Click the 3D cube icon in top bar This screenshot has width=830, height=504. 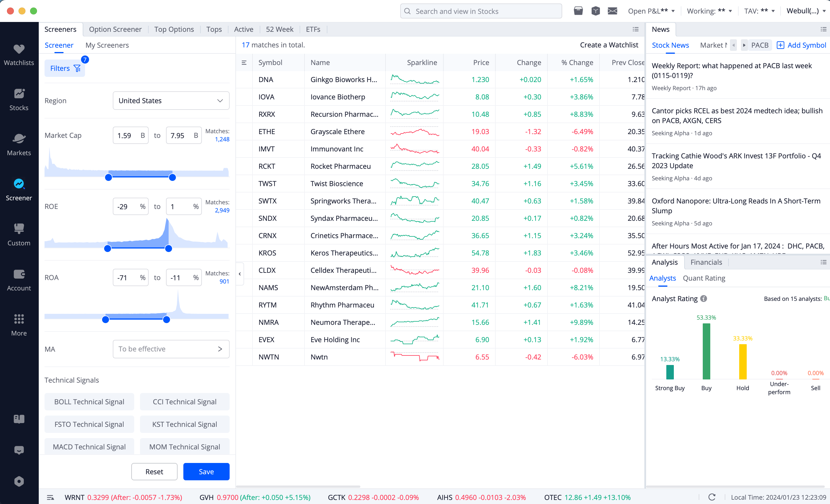click(x=595, y=11)
